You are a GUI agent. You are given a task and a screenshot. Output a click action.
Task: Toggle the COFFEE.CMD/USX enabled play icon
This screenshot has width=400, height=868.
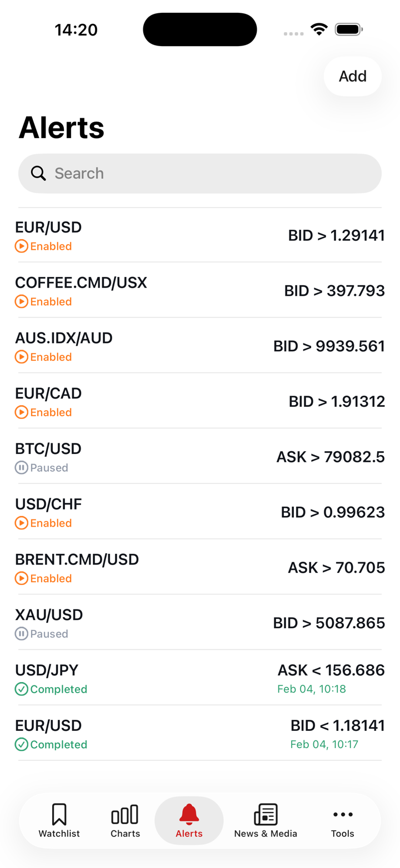[x=21, y=302]
